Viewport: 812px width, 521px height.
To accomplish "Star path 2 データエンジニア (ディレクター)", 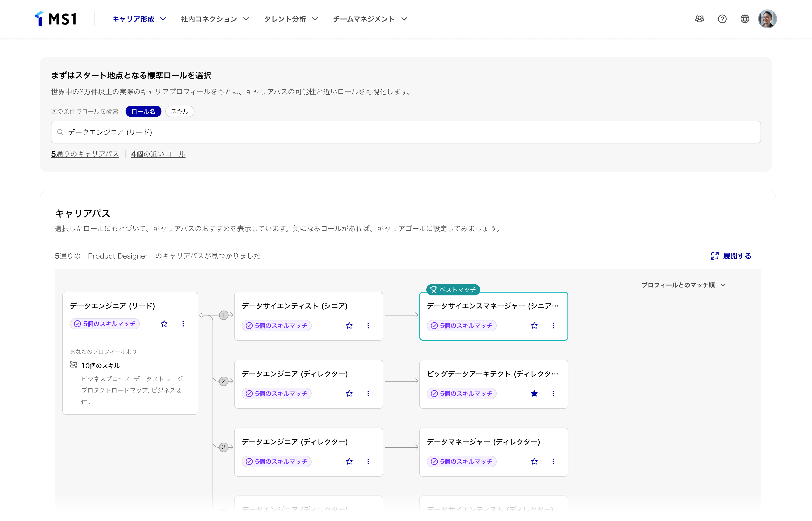I will coord(349,393).
